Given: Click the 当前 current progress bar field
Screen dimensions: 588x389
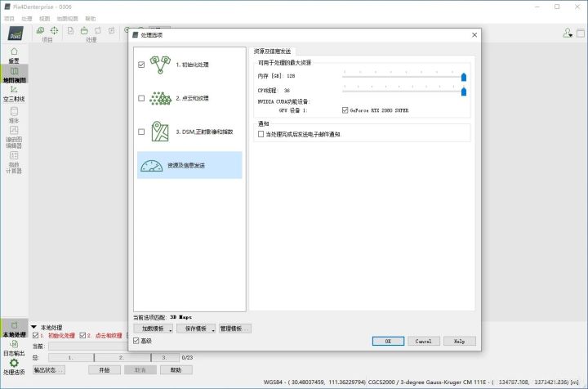Looking at the screenshot, I should [x=88, y=346].
